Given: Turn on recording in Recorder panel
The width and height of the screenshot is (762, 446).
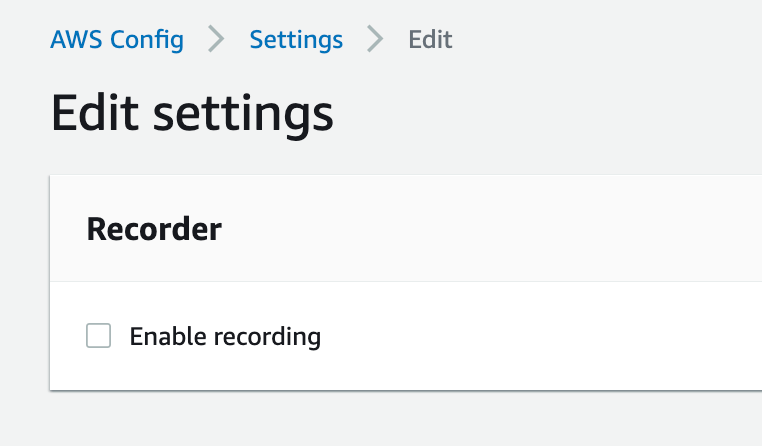Looking at the screenshot, I should click(x=98, y=336).
